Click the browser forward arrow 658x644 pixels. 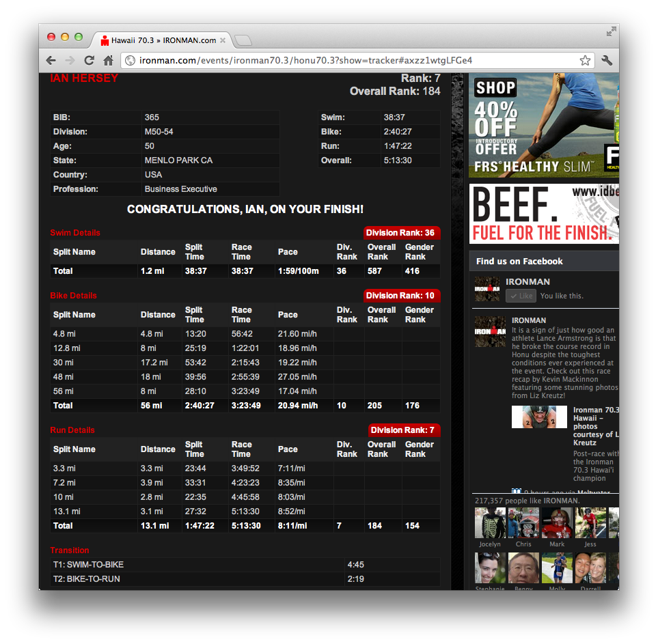(x=70, y=60)
